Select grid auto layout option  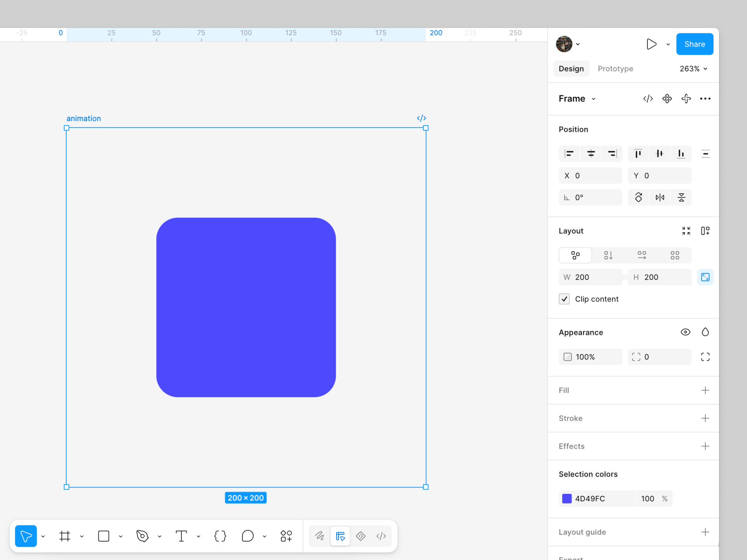click(675, 255)
